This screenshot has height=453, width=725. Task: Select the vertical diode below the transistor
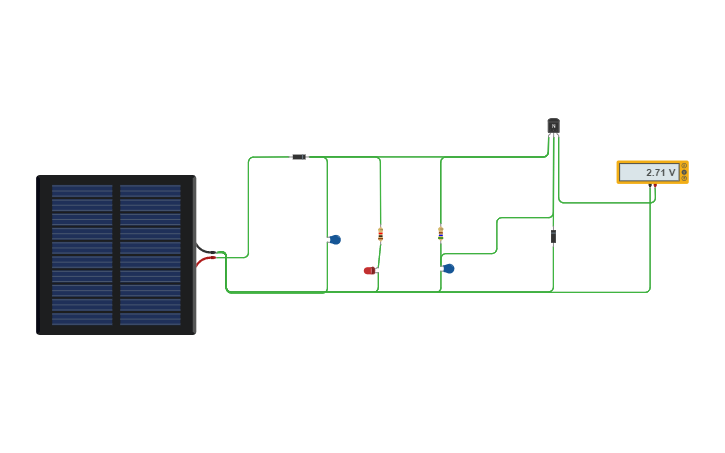[553, 236]
